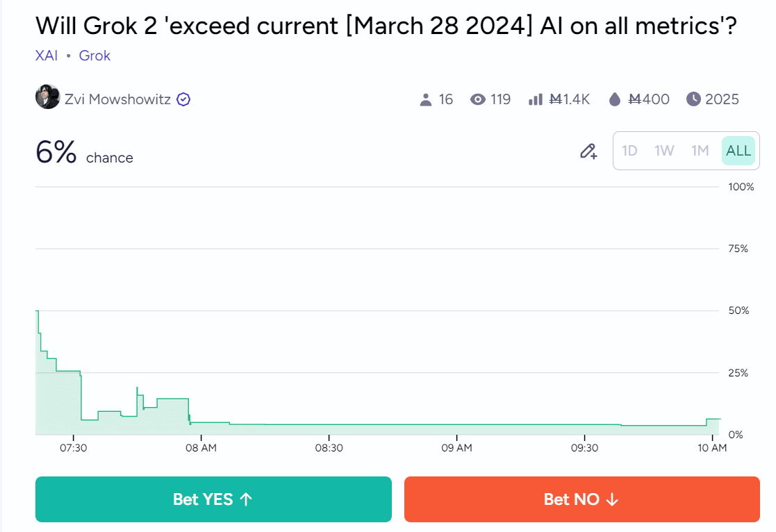Switch chart range to 1D
776x532 pixels.
[629, 151]
